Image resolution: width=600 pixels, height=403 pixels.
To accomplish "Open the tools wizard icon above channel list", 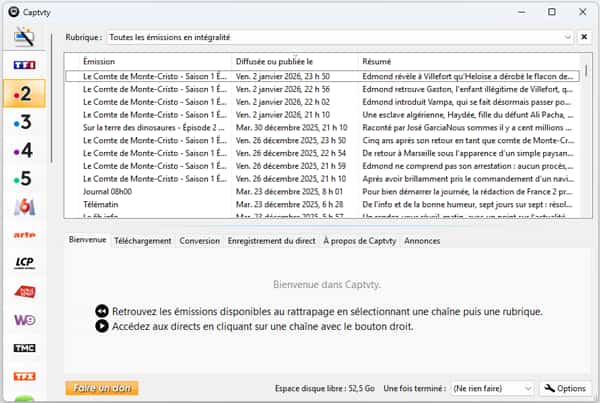I will 24,37.
